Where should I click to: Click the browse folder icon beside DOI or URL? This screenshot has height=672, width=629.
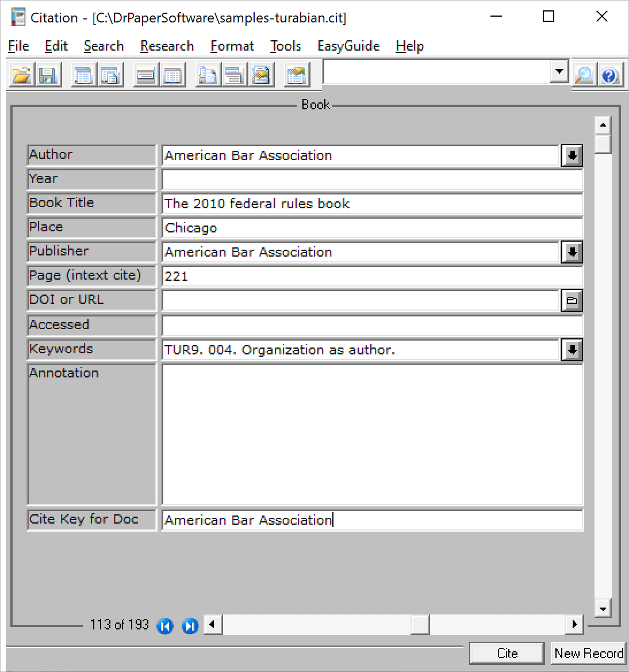(x=572, y=300)
